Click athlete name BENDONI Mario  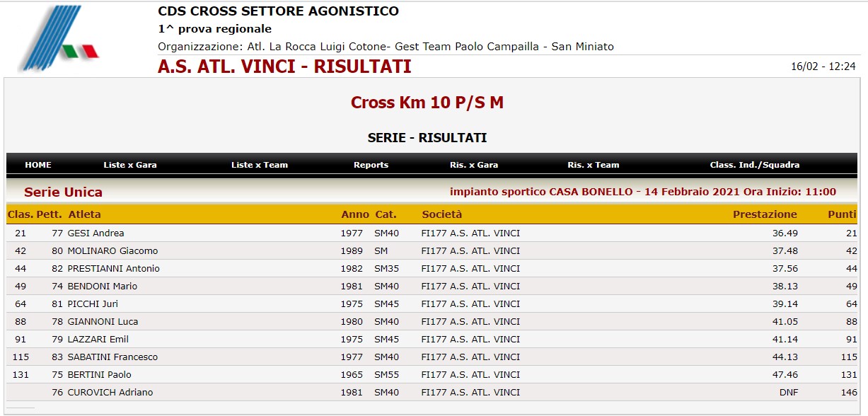(x=102, y=286)
